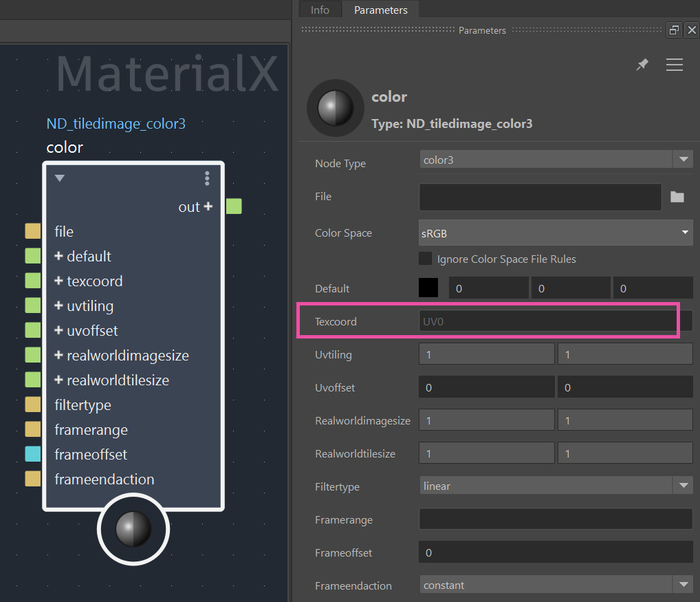Click the second Realworldtilesize value field
Screen dimensions: 700x602
tap(625, 453)
